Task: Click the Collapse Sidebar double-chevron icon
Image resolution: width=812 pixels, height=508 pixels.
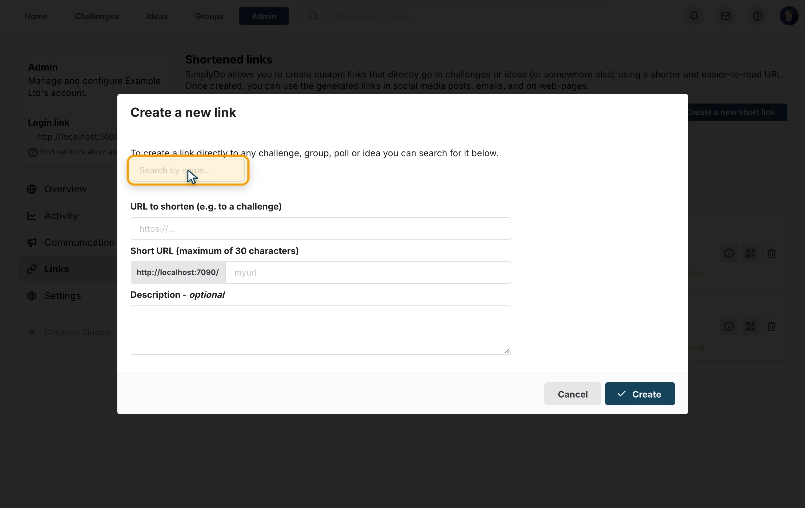Action: 32,332
